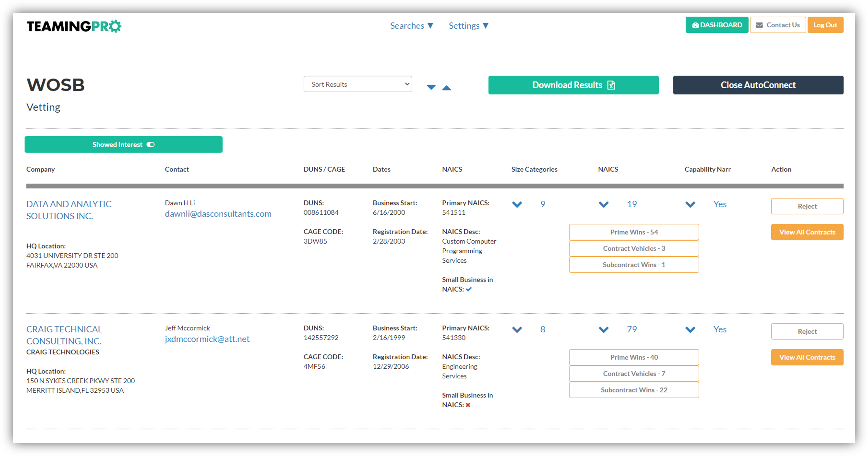Click the Capability Narr column header

coord(707,169)
